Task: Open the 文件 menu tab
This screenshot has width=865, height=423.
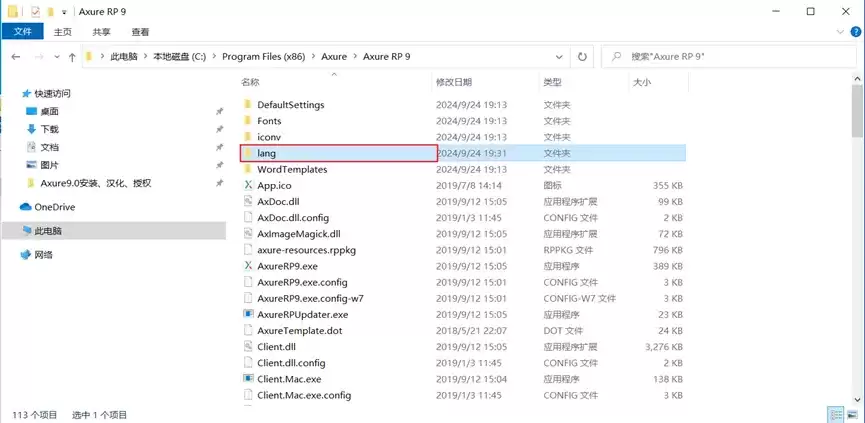Action: (x=23, y=32)
